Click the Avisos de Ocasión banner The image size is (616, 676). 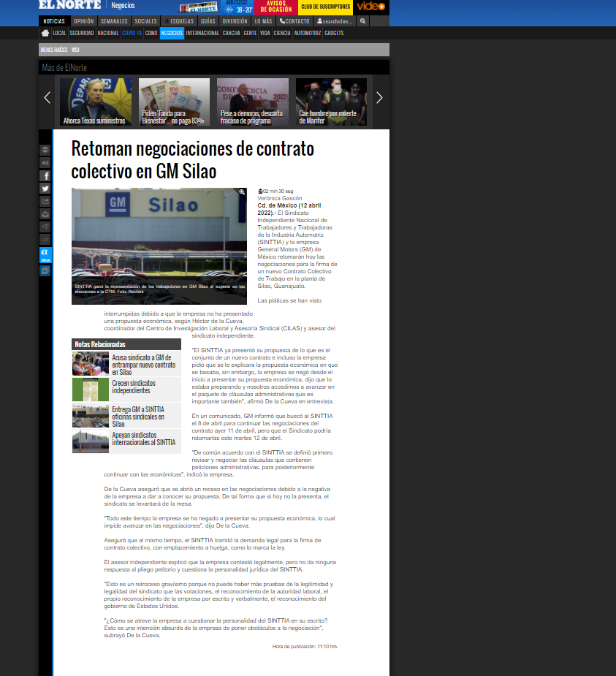(x=276, y=7)
